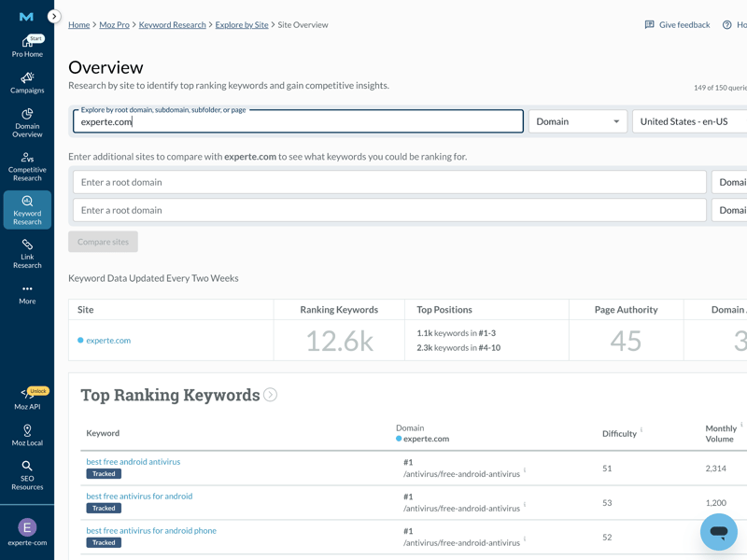Expand the sidebar with the chevron button
747x560 pixels.
tap(54, 17)
